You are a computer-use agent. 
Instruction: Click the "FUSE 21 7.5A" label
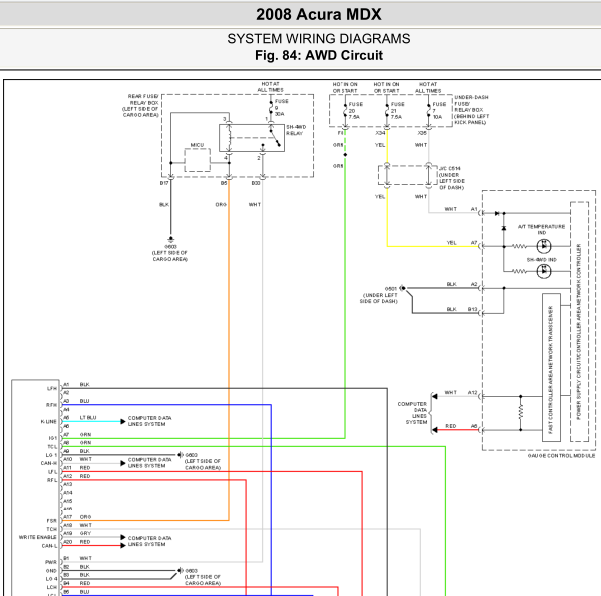click(397, 110)
